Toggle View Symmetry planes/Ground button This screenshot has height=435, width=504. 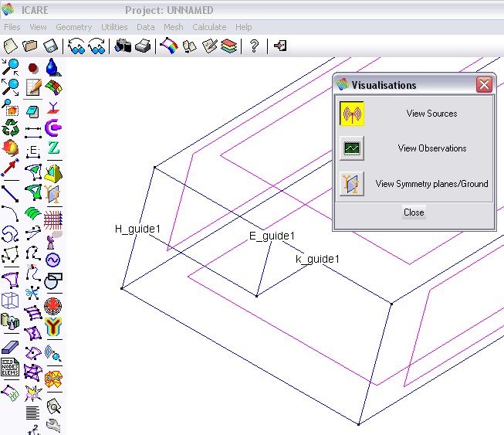[x=352, y=183]
